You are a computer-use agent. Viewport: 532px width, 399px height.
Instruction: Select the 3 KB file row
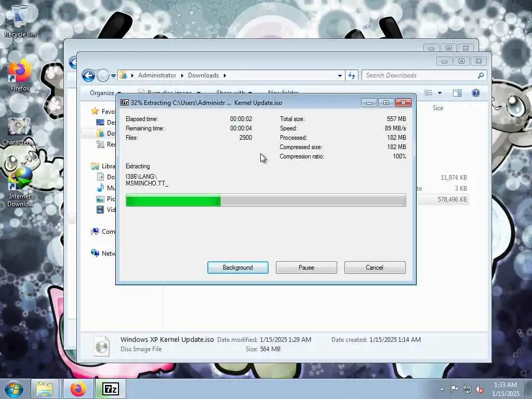click(443, 188)
